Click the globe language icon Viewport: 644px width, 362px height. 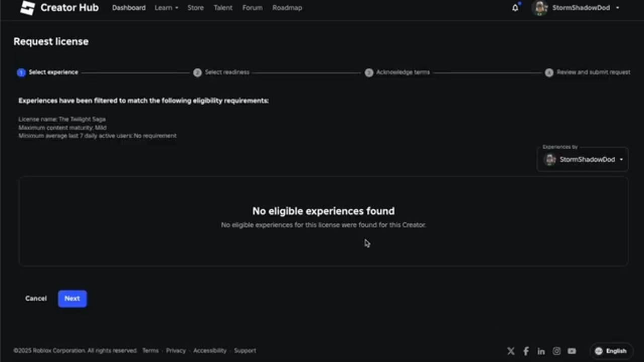(x=598, y=350)
